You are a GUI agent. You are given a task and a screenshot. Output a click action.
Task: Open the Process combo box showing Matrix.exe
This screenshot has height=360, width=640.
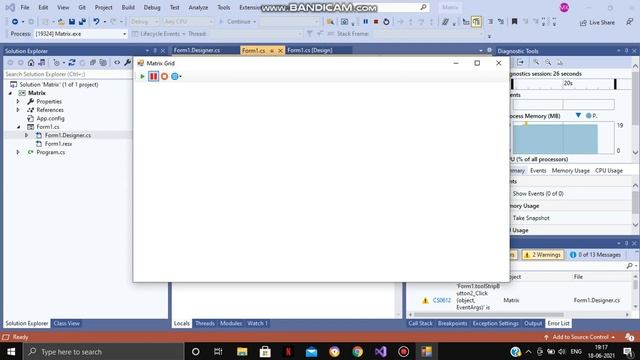tap(81, 34)
